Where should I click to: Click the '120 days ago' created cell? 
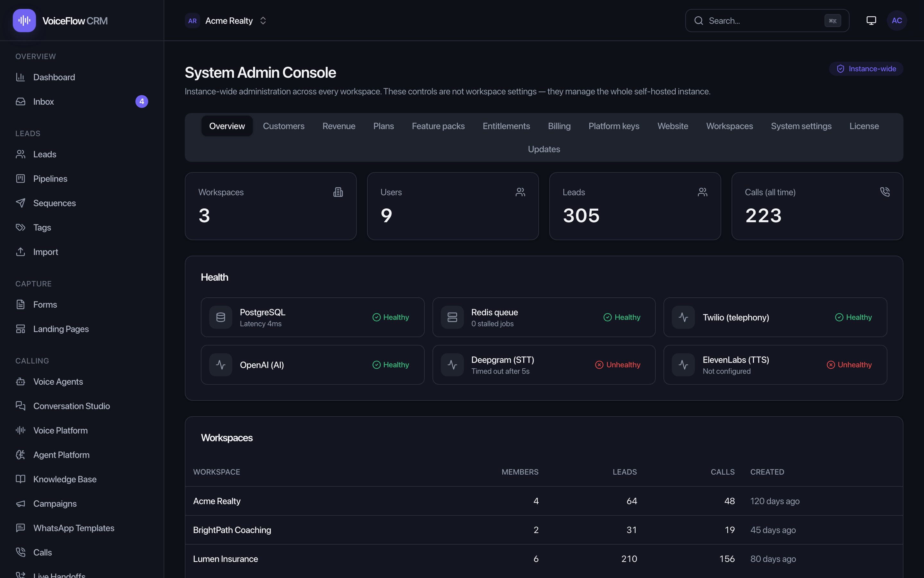pyautogui.click(x=775, y=501)
